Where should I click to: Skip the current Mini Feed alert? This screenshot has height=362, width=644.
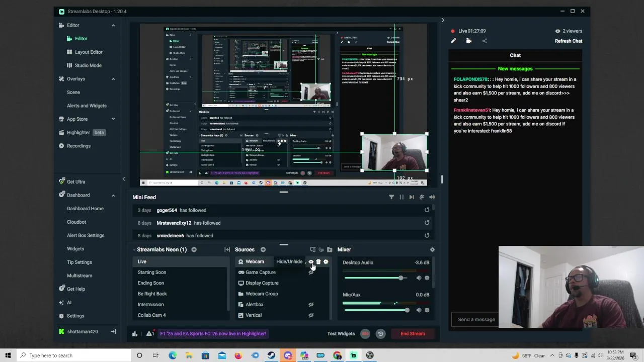pyautogui.click(x=412, y=197)
